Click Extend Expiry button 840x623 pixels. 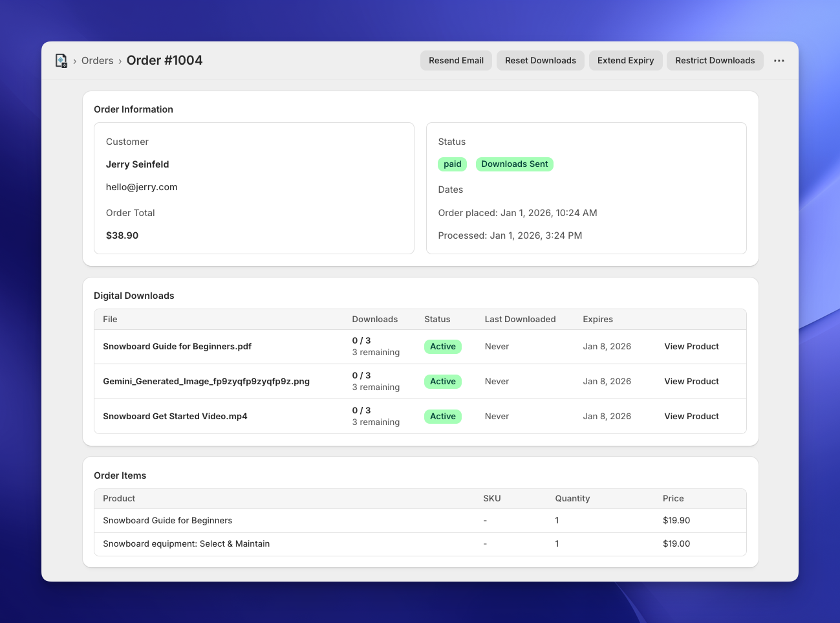click(625, 61)
